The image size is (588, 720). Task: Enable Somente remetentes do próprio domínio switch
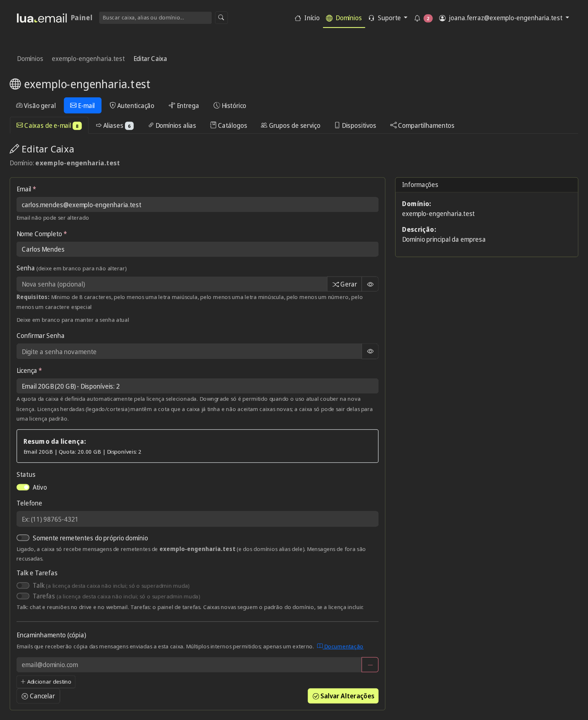coord(23,538)
